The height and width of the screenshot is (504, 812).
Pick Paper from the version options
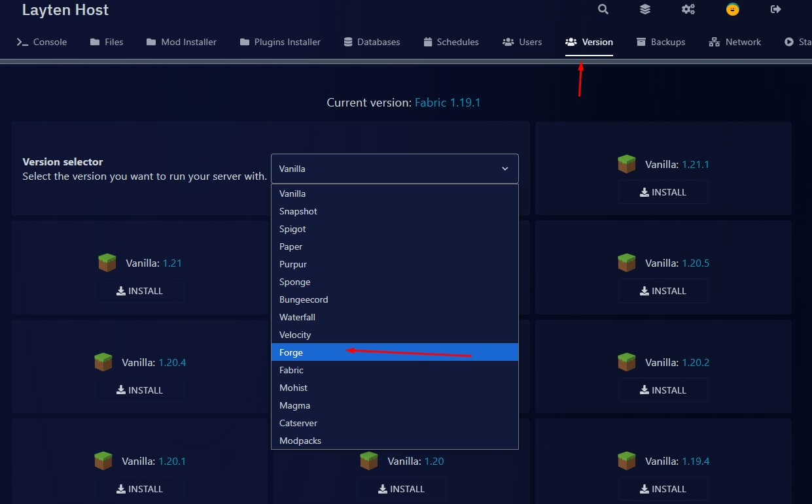(291, 246)
